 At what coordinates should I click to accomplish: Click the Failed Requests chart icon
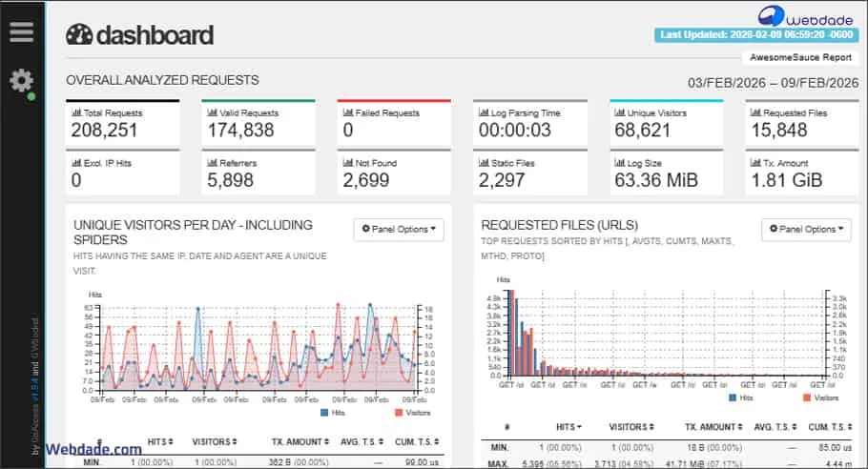(x=348, y=112)
